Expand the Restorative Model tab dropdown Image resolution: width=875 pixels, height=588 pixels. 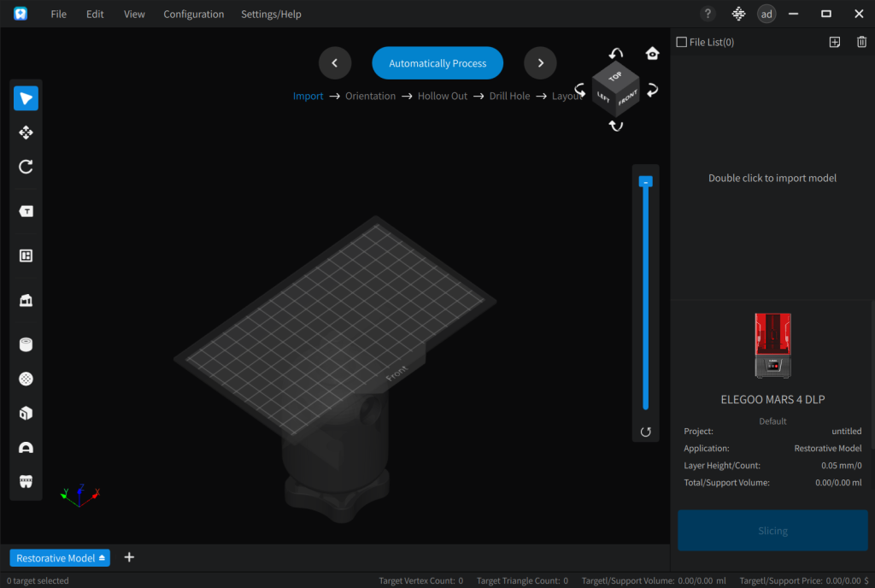[x=102, y=558]
